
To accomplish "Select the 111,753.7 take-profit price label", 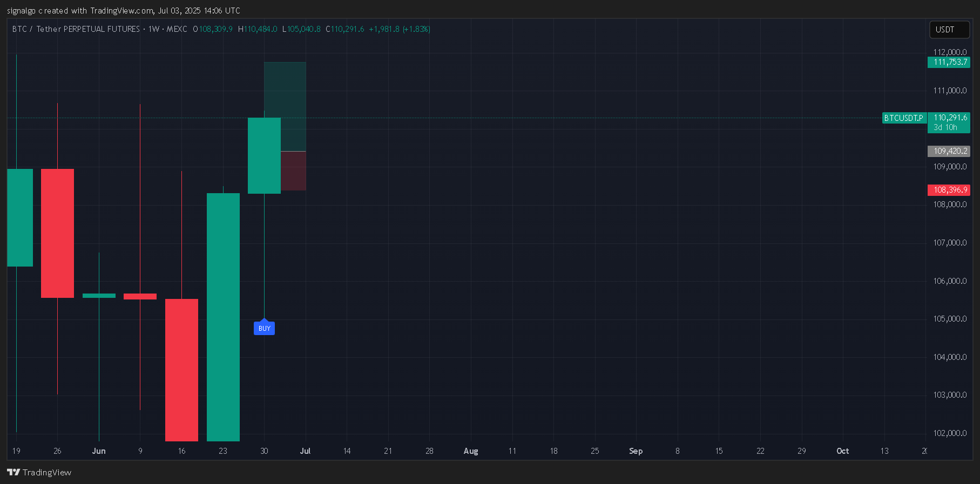I will point(949,62).
